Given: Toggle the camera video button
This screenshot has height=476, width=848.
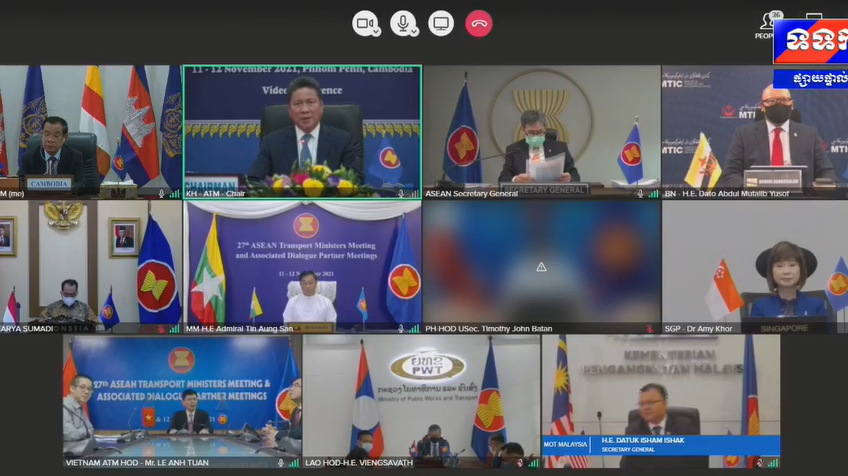Looking at the screenshot, I should click(365, 23).
